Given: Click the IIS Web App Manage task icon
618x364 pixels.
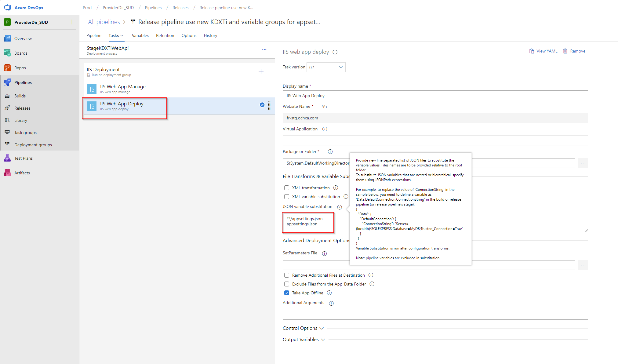Looking at the screenshot, I should pyautogui.click(x=91, y=88).
